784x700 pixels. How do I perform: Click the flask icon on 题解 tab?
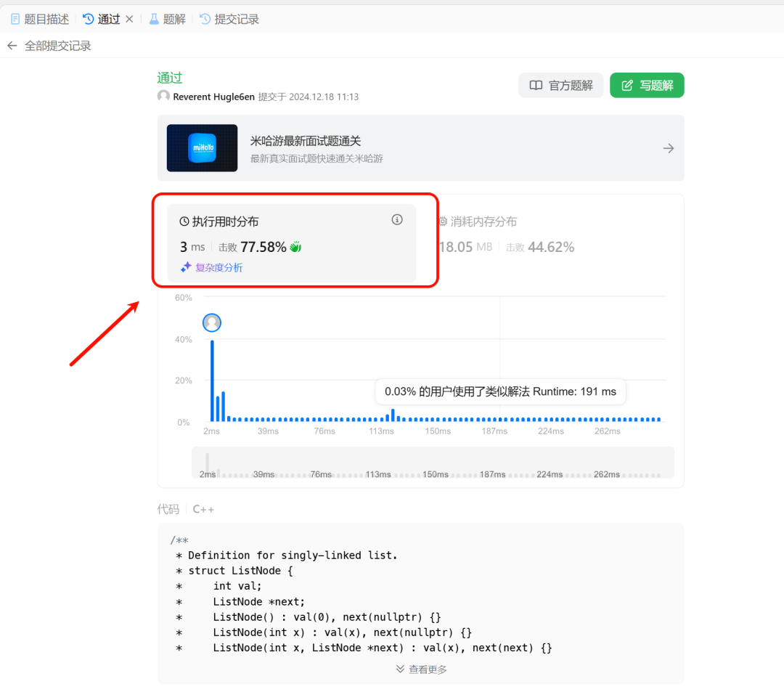click(154, 19)
